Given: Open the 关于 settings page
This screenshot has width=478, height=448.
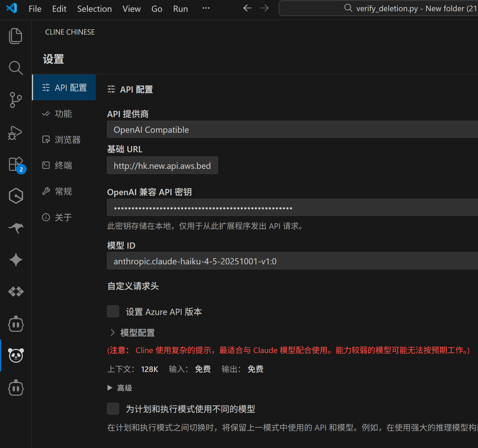Looking at the screenshot, I should [64, 217].
